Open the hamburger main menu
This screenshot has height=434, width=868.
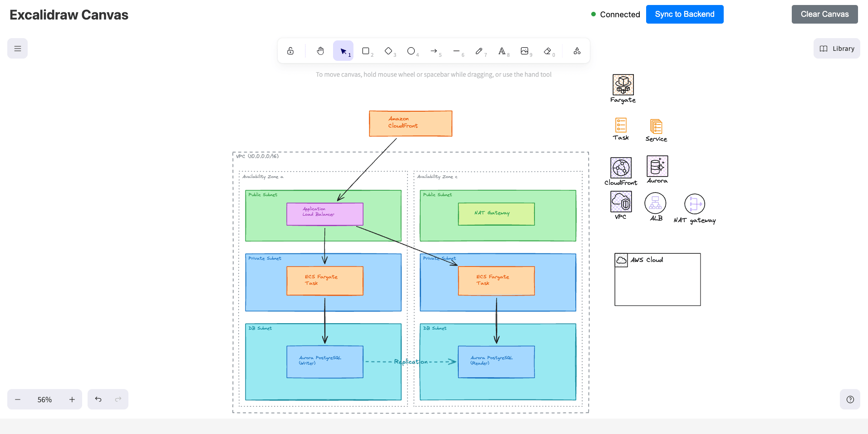(17, 49)
